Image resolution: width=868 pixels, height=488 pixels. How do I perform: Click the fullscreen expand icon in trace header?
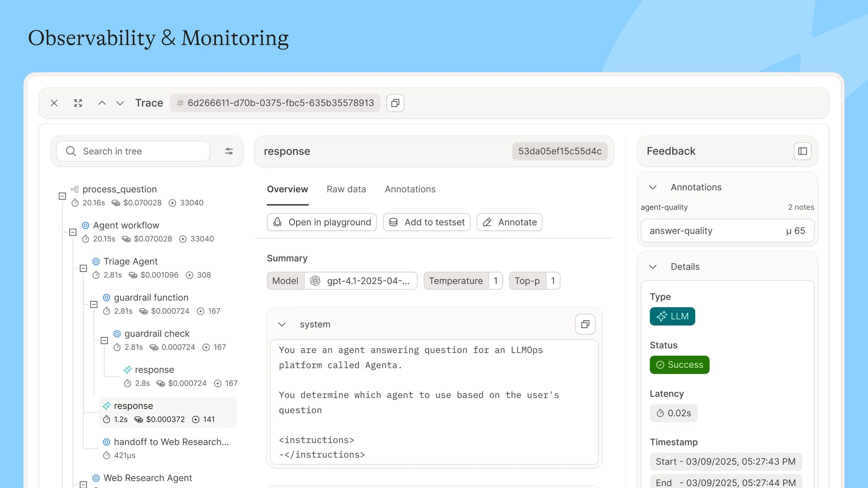click(x=78, y=103)
